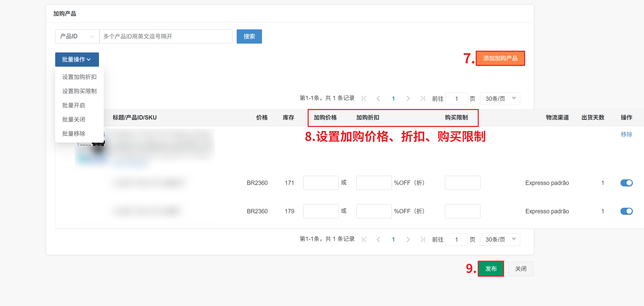This screenshot has width=644, height=306.
Task: Click previous page arrow in bottom pagination
Action: pyautogui.click(x=378, y=239)
